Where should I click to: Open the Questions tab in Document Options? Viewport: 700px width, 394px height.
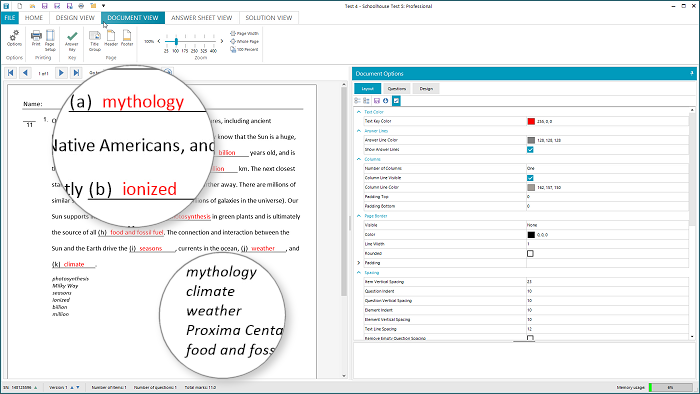tap(396, 88)
